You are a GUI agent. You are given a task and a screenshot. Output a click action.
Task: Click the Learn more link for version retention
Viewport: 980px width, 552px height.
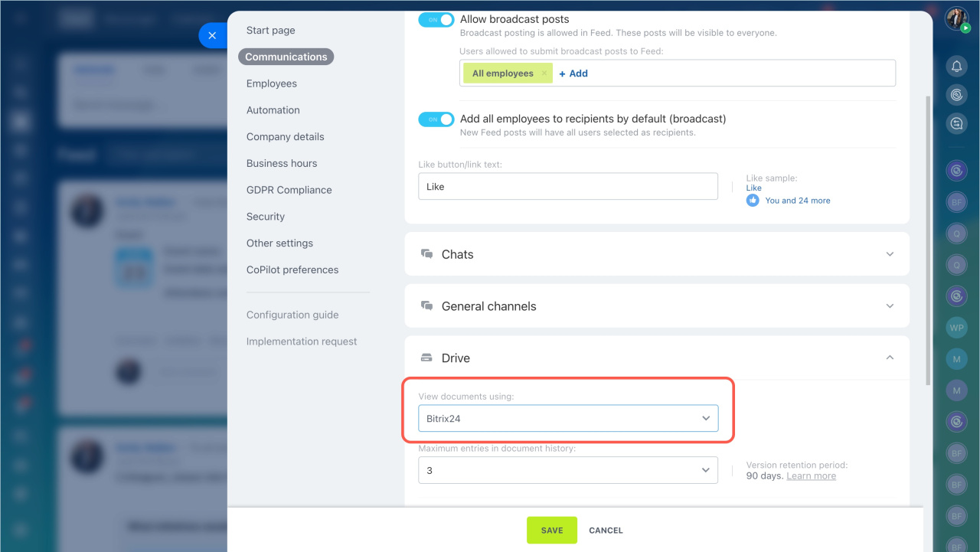tap(811, 476)
